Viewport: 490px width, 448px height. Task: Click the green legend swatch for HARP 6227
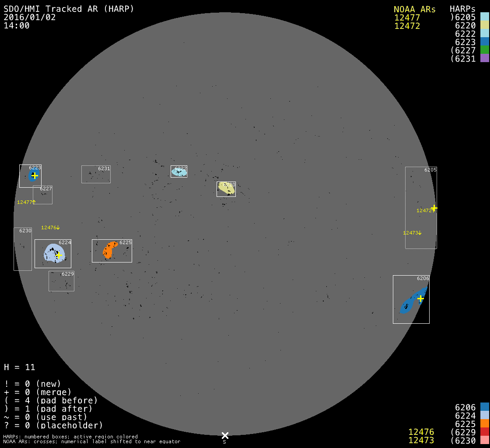pos(484,50)
